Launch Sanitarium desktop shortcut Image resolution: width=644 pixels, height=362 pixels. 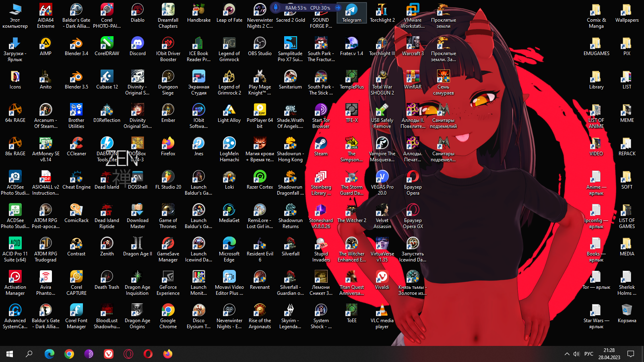pos(290,80)
